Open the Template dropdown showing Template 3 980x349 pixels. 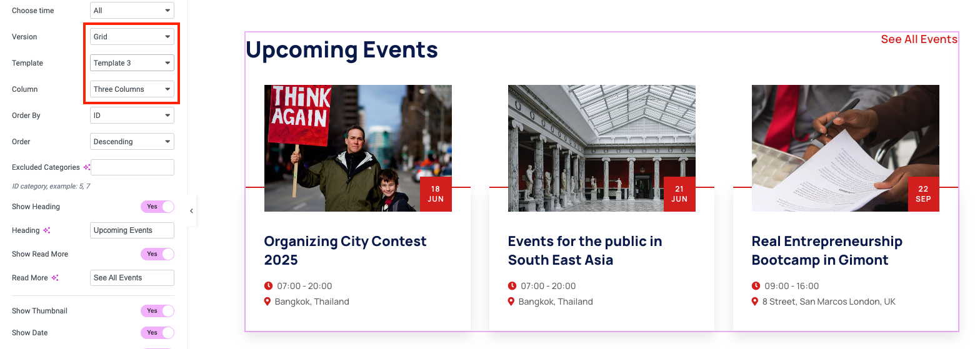[x=132, y=63]
